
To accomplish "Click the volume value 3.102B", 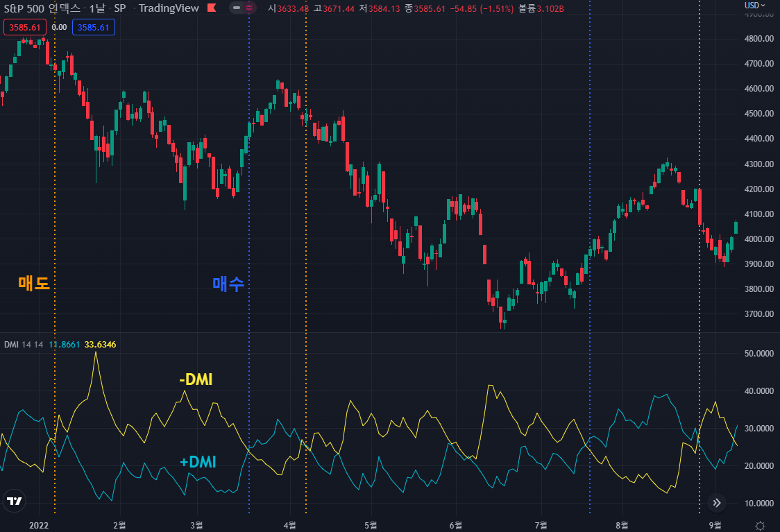I will [550, 8].
